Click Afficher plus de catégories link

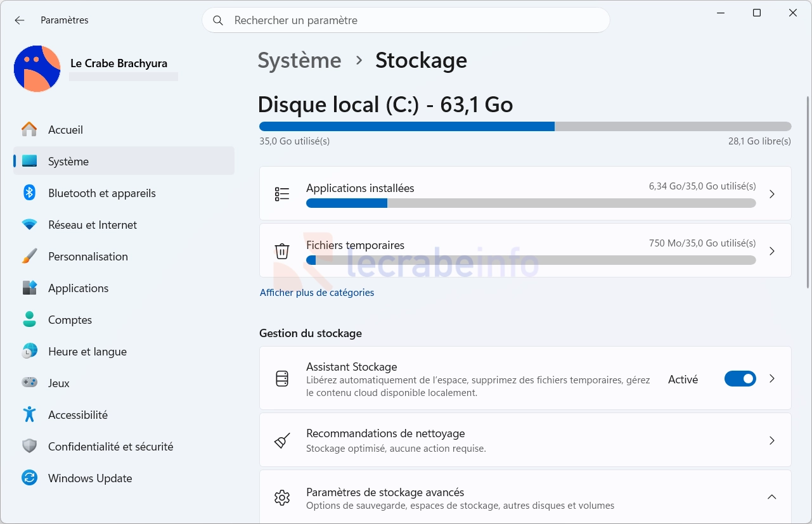[x=317, y=293]
